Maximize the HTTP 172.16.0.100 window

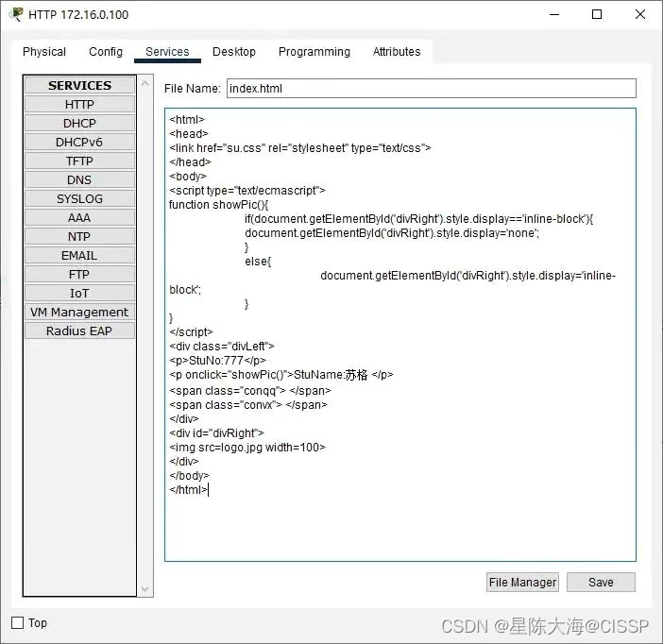[597, 14]
